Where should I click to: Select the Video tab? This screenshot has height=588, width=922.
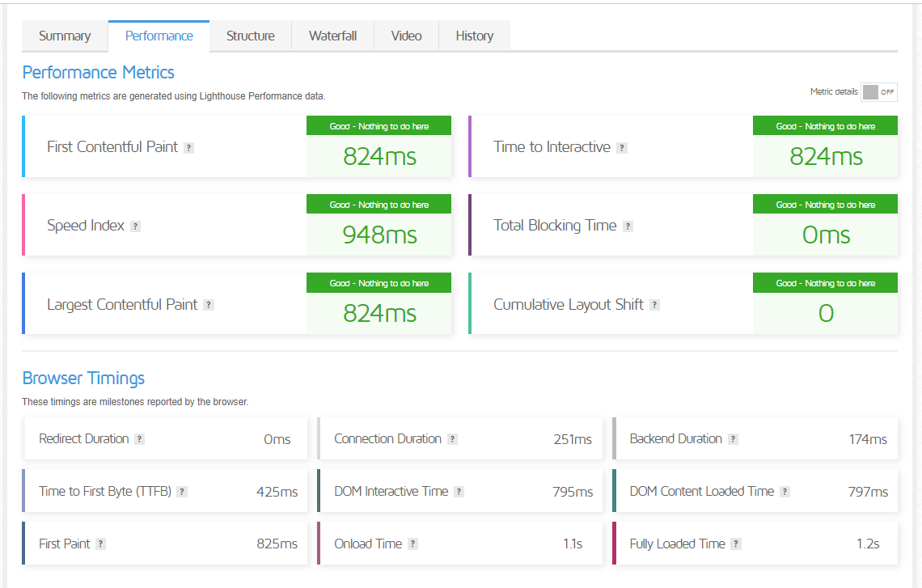406,36
